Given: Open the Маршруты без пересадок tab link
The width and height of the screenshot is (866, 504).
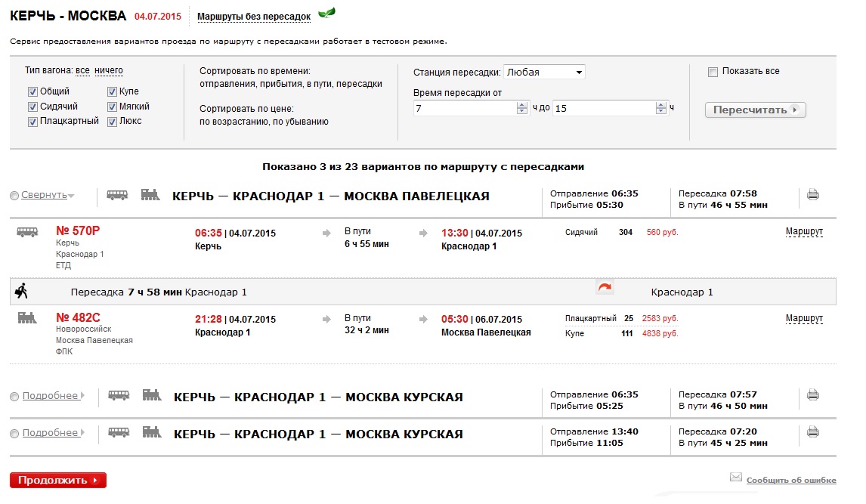Looking at the screenshot, I should 254,16.
